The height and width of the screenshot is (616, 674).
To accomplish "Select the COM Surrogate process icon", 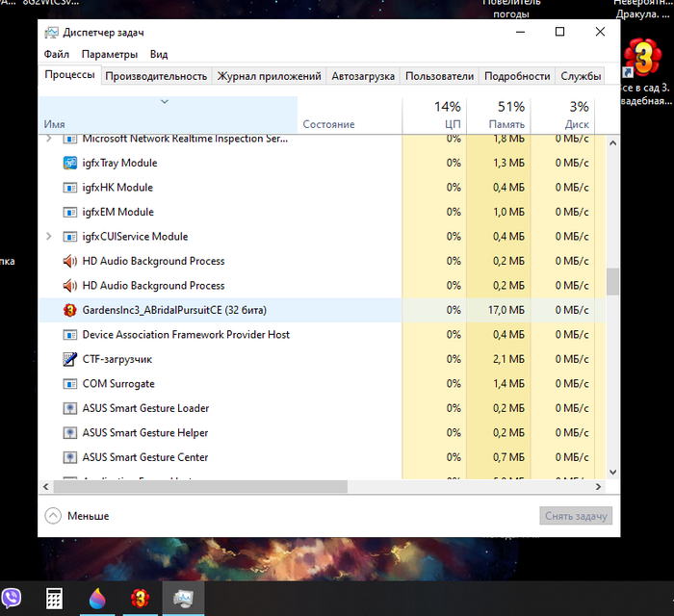I will click(70, 384).
